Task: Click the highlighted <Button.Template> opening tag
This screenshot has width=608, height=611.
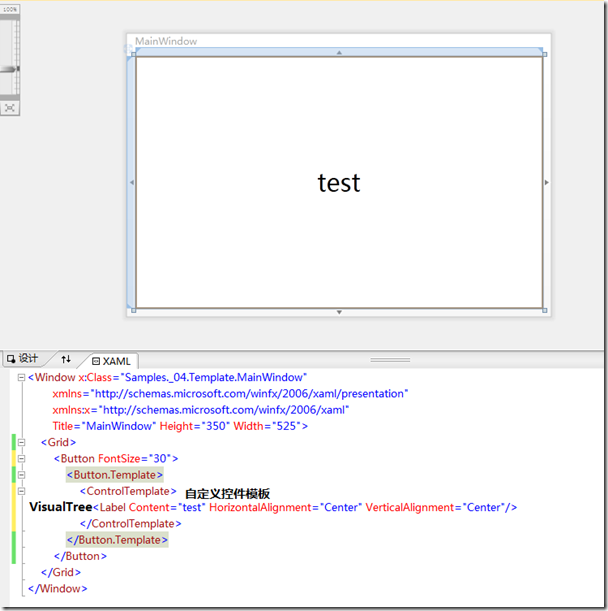Action: [x=115, y=475]
